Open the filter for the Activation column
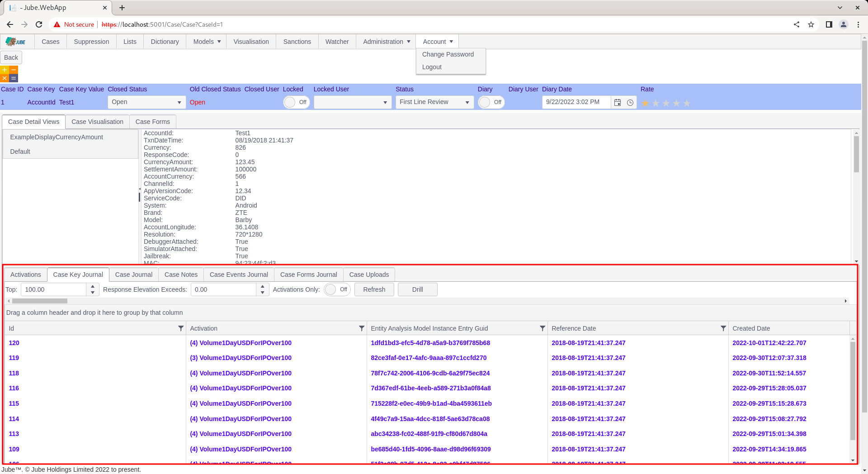 coord(362,328)
